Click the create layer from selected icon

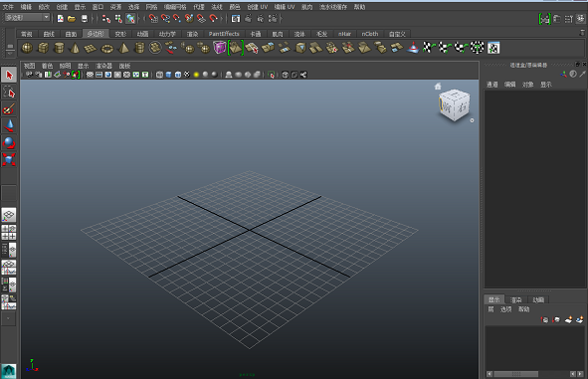[x=580, y=319]
